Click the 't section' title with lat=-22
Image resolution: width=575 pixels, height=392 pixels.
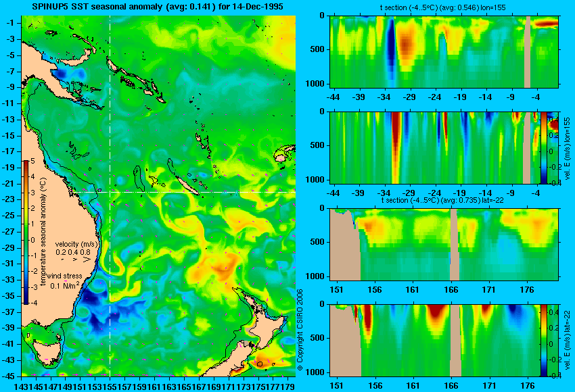click(442, 201)
